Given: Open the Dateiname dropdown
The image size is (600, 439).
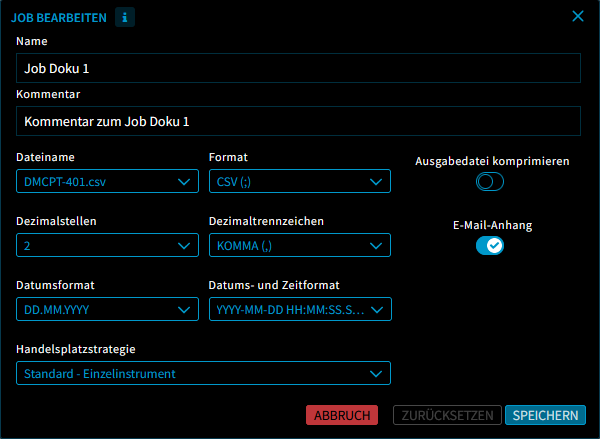Looking at the screenshot, I should (108, 181).
